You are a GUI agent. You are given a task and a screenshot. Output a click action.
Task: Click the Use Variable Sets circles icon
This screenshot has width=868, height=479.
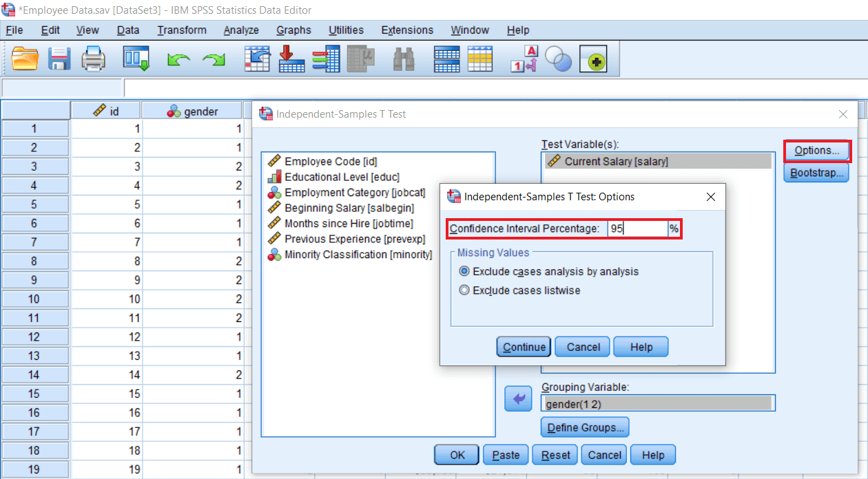click(558, 59)
